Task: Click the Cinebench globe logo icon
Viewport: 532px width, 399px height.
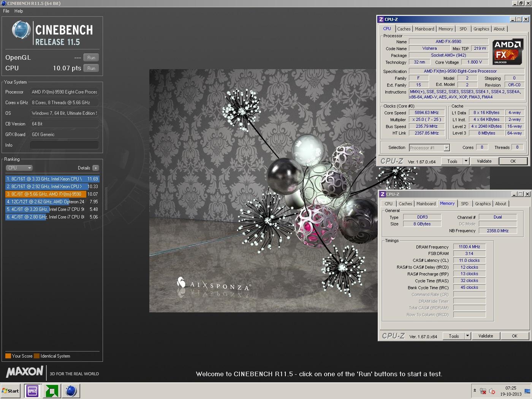Action: pyautogui.click(x=21, y=30)
